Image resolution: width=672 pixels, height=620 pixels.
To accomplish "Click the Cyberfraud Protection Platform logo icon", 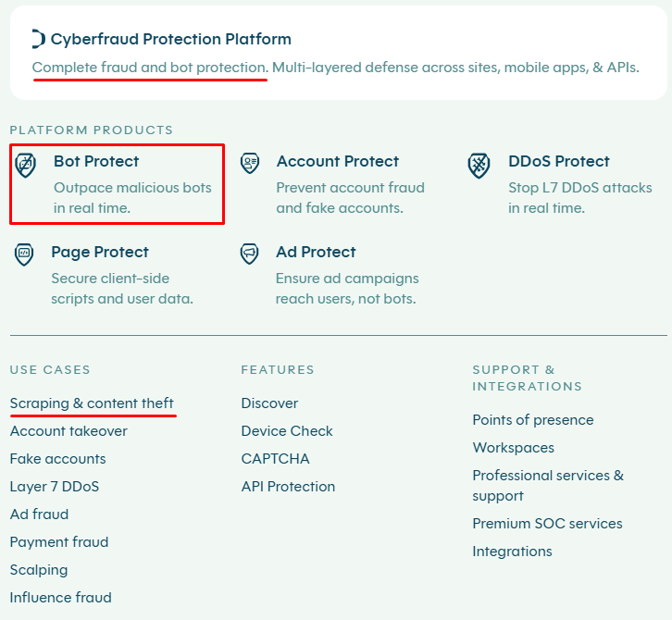I will (39, 39).
